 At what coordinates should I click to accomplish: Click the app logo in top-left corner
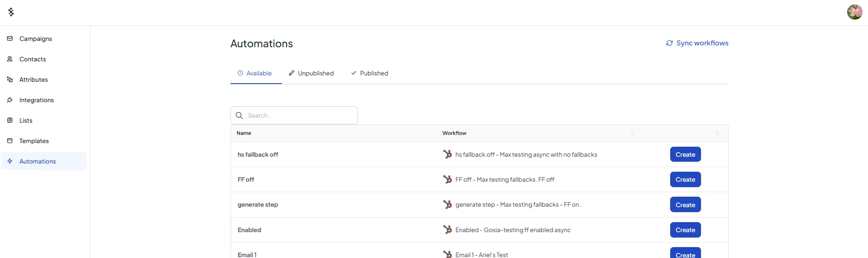pyautogui.click(x=11, y=12)
